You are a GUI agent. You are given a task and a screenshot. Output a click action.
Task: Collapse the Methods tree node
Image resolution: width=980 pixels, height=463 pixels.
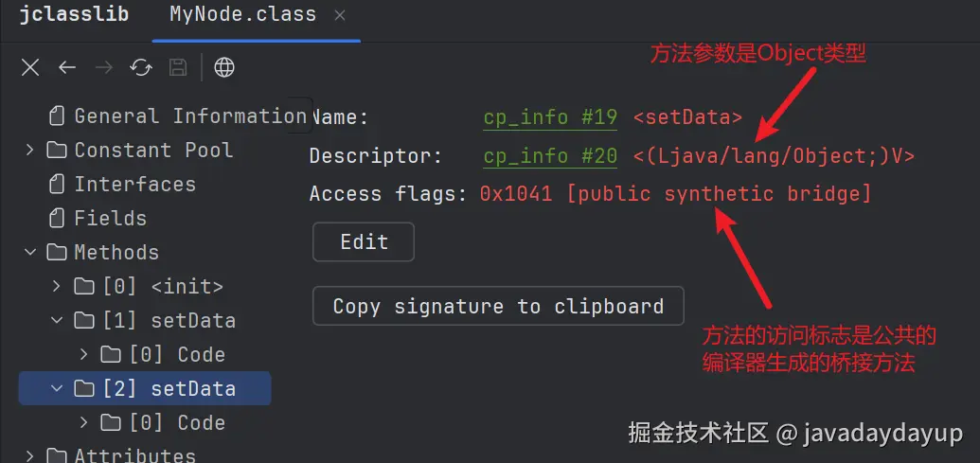pos(29,253)
